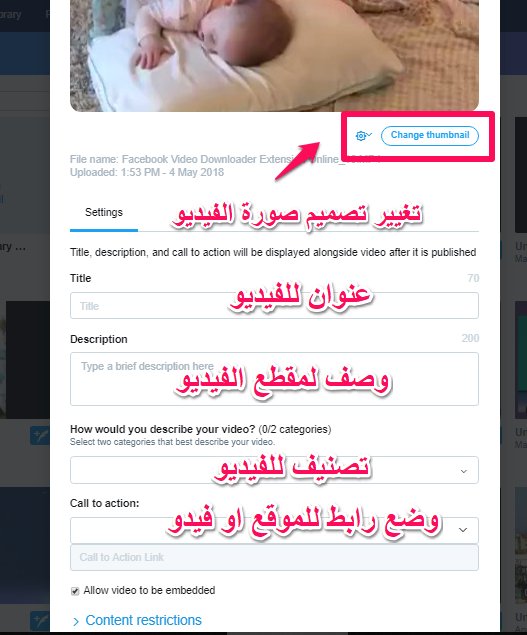
Task: Click the Call to Action Link field
Action: (x=274, y=558)
